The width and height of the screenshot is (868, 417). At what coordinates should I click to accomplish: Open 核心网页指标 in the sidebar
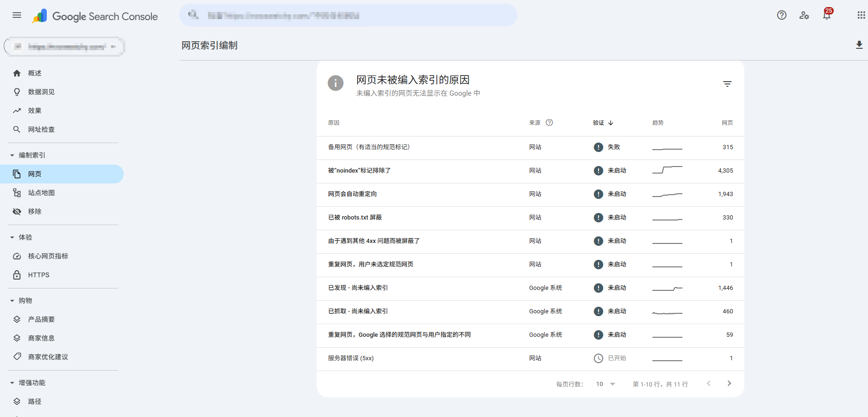tap(48, 256)
